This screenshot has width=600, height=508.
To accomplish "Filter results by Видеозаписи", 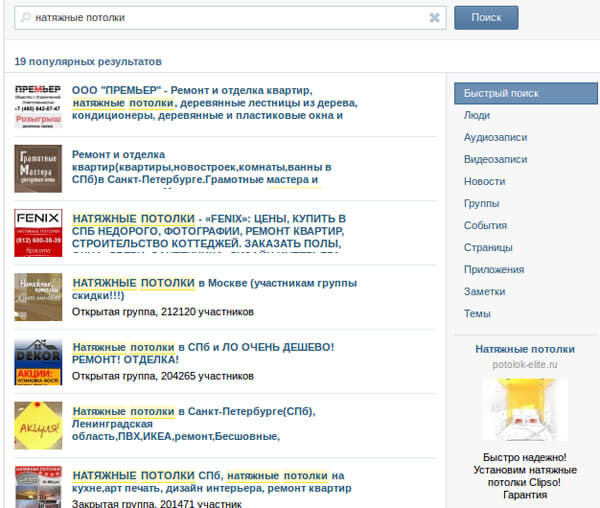I will 496,159.
